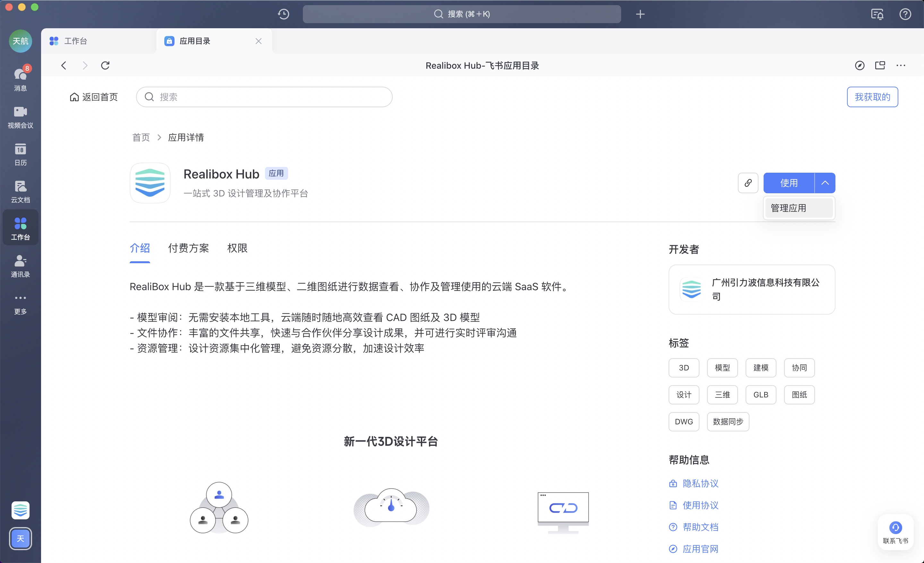Click the app directory 搜索 input field
This screenshot has width=924, height=563.
264,97
